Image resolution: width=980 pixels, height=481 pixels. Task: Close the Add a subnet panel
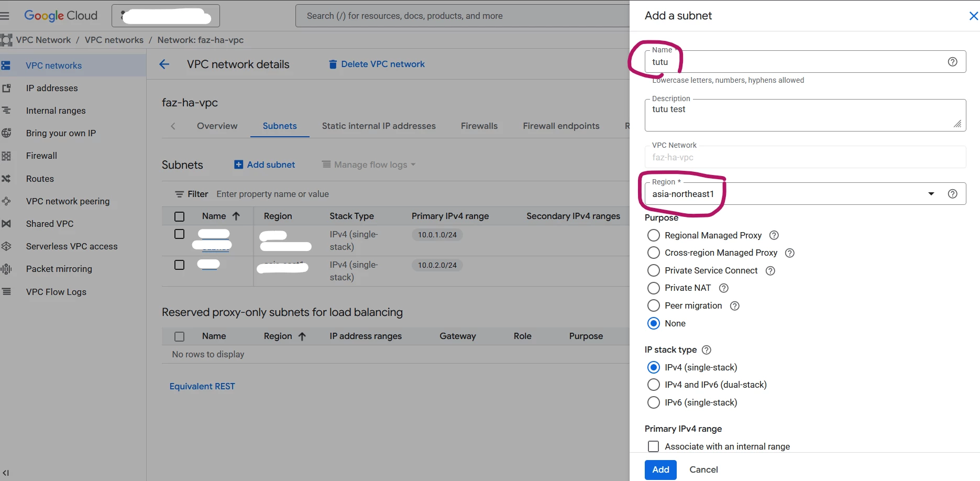click(974, 16)
